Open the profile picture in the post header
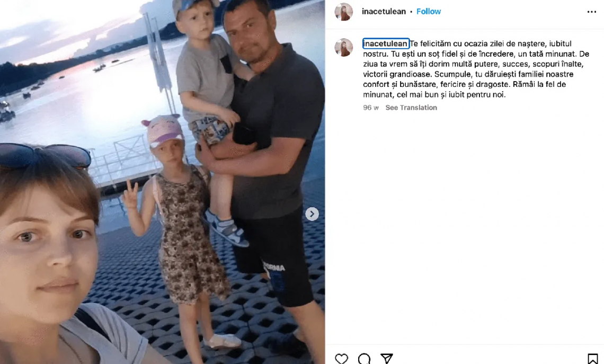The width and height of the screenshot is (604, 364). 344,12
